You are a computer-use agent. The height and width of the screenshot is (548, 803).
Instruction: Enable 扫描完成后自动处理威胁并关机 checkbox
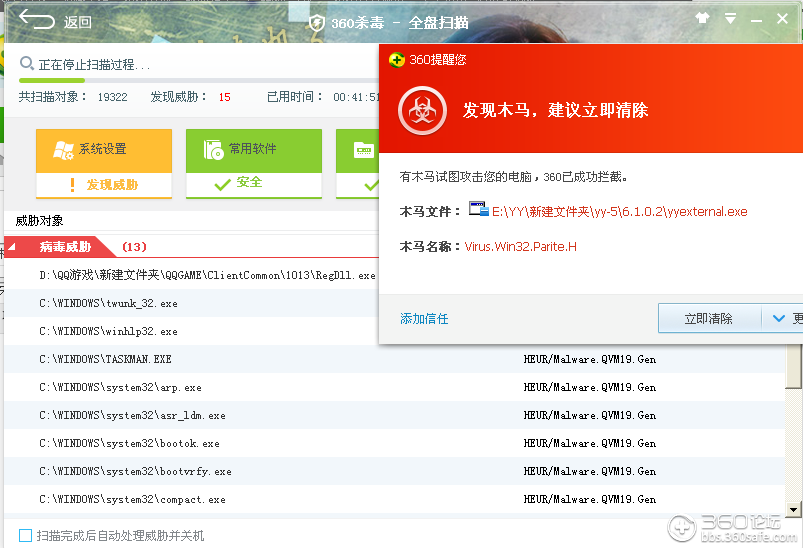[x=26, y=535]
